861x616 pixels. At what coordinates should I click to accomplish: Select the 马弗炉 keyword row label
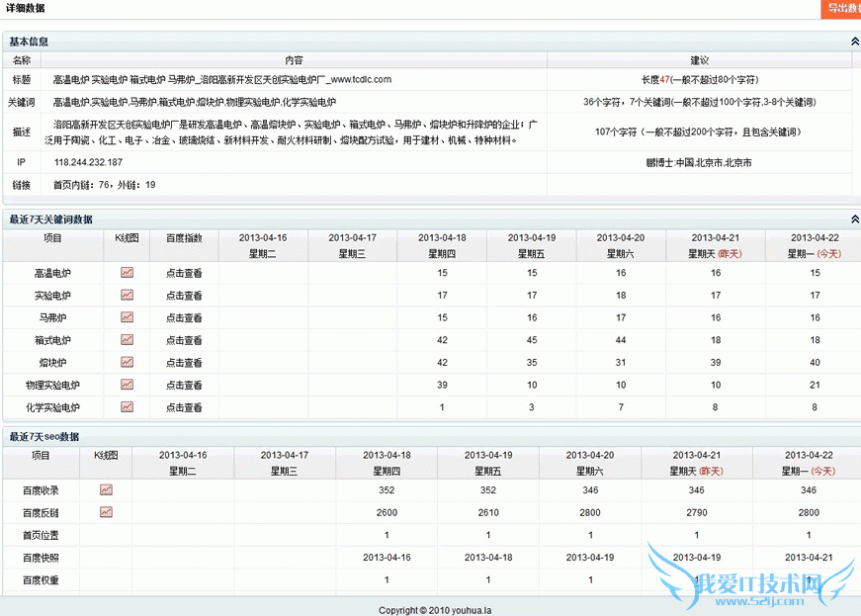coord(52,317)
